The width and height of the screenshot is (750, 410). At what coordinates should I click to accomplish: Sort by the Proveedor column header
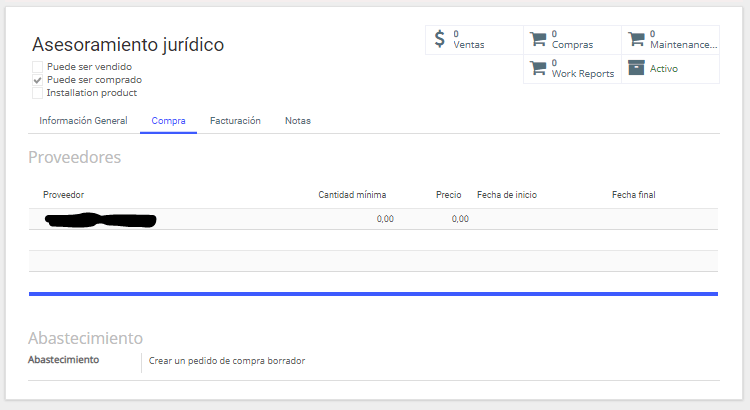tap(64, 195)
